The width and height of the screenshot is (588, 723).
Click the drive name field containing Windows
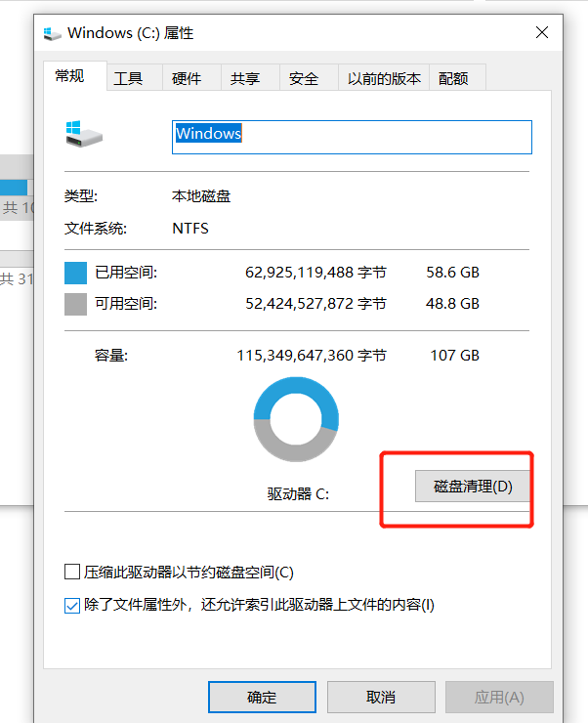(x=352, y=137)
